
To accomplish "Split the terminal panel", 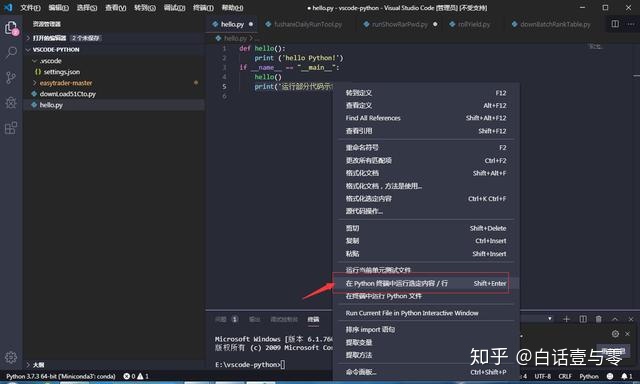I will tap(583, 319).
